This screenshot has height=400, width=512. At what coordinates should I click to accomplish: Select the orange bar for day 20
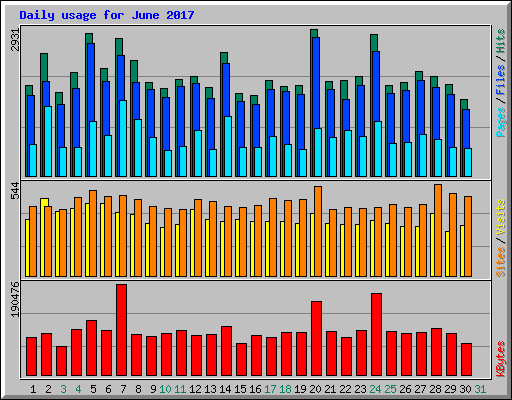(318, 231)
